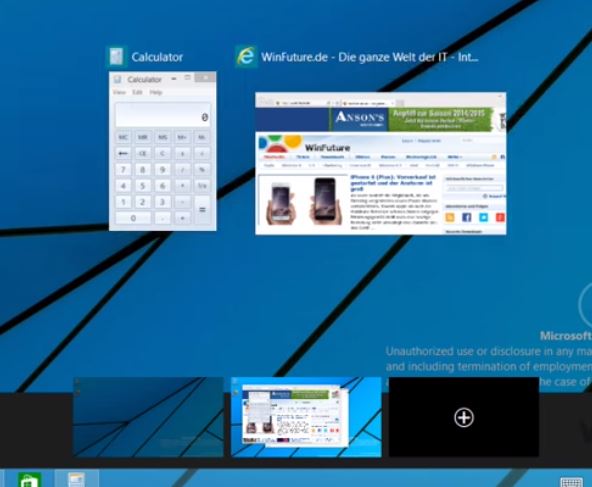Click the 3 key in the Calculator

click(x=162, y=202)
